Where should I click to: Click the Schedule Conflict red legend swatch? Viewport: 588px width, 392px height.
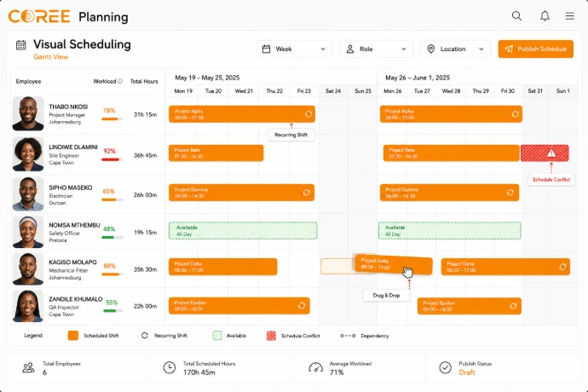point(271,336)
